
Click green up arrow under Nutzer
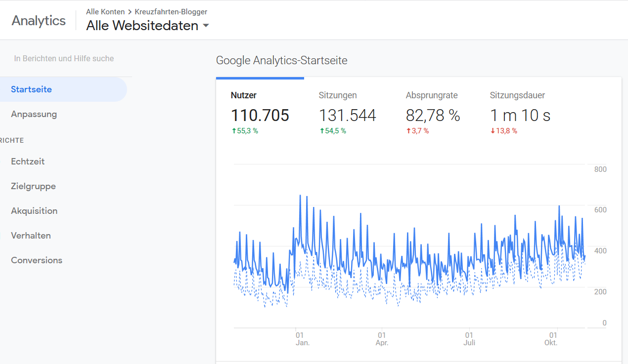[x=234, y=131]
